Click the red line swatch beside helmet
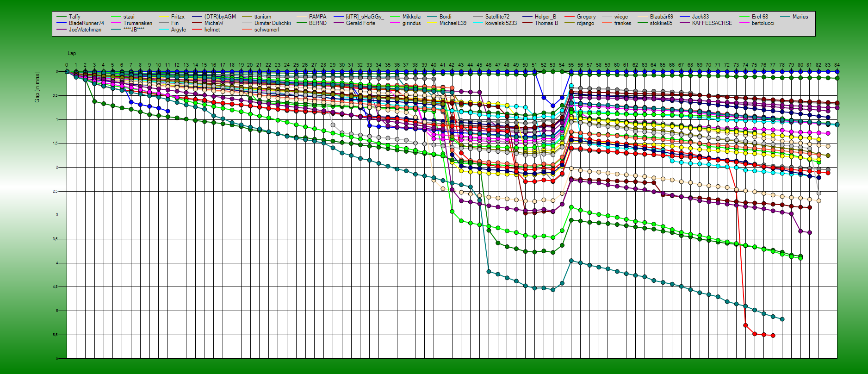 coord(197,30)
